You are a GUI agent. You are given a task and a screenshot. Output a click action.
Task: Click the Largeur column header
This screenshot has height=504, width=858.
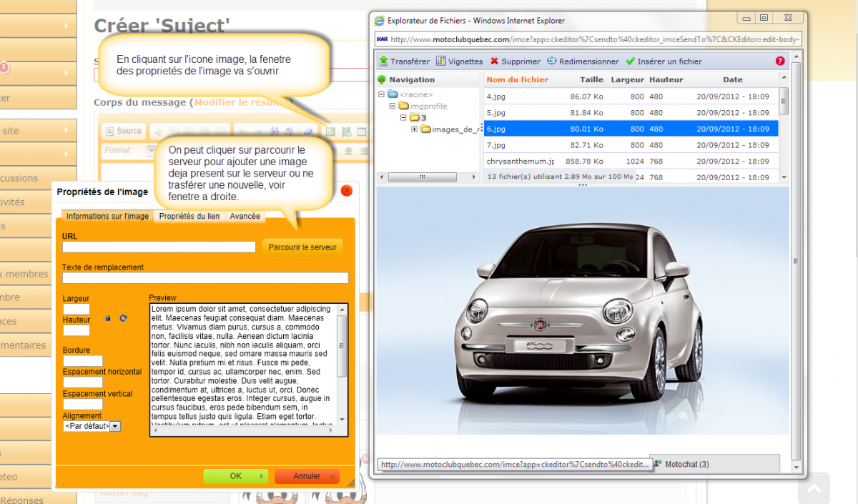[x=628, y=79]
